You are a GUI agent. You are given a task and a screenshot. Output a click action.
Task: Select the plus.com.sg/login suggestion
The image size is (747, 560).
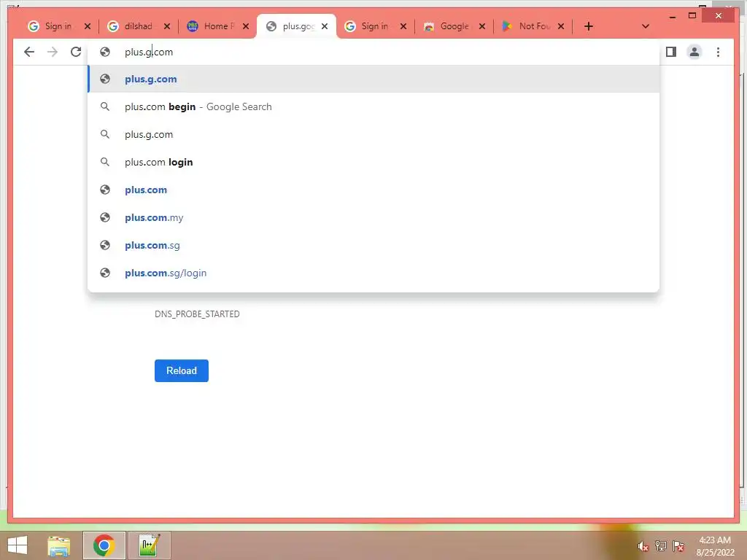click(373, 273)
